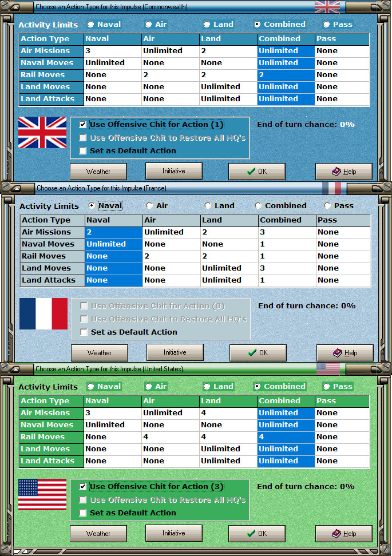Open Initiative in France dialog

tap(175, 352)
